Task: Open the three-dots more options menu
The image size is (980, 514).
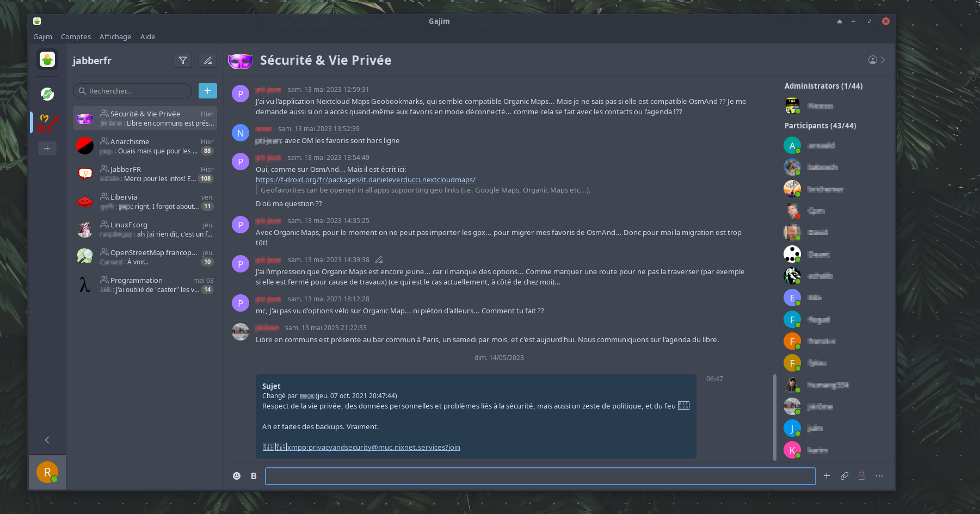Action: pyautogui.click(x=879, y=476)
